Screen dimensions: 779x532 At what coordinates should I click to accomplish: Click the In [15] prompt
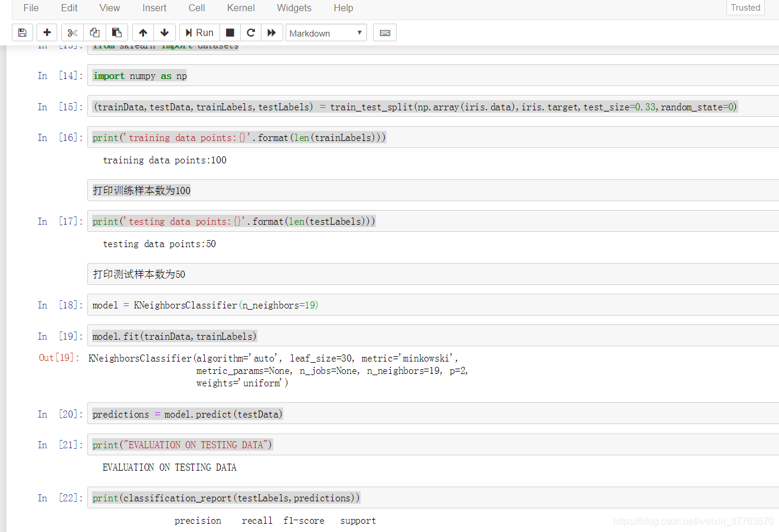coord(60,107)
